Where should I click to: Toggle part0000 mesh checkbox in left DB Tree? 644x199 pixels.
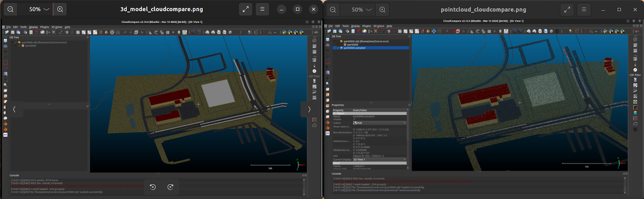[x=19, y=46]
